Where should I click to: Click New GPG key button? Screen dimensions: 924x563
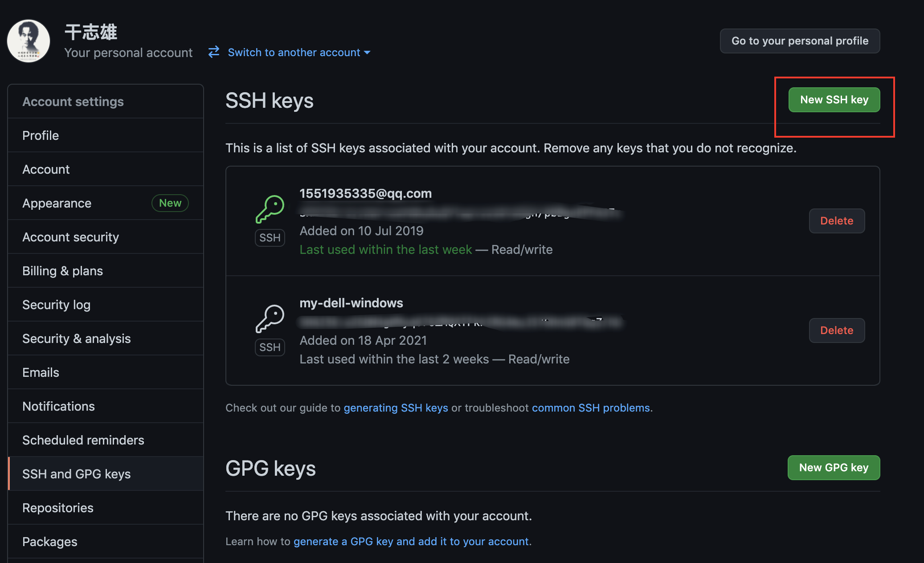tap(834, 468)
